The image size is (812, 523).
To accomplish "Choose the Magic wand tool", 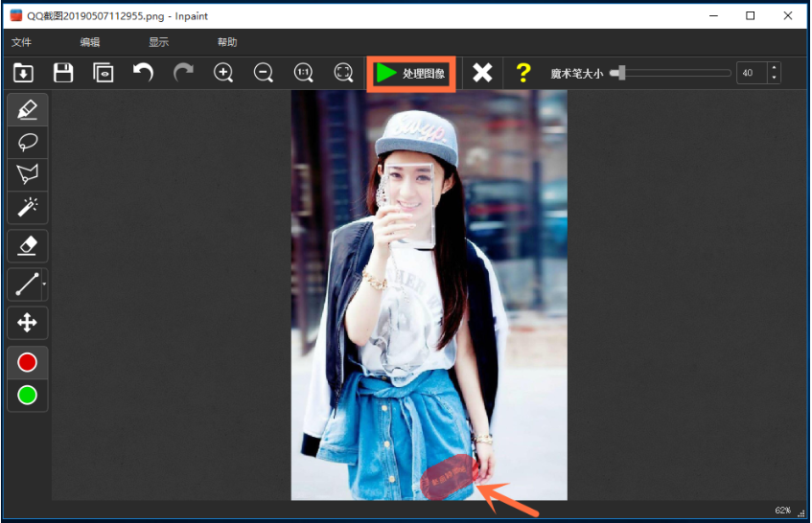I will coord(27,207).
